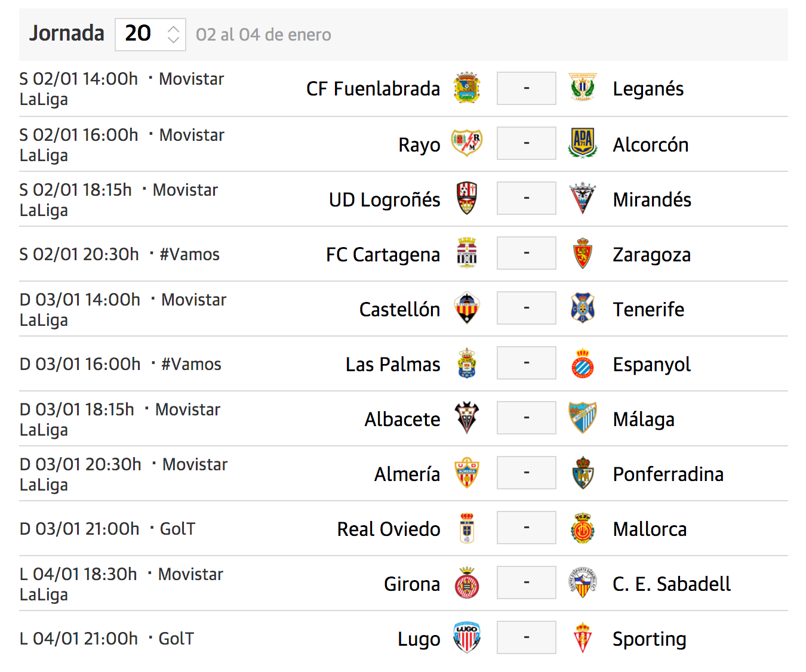Click the Espanyol club badge
This screenshot has width=806, height=672.
point(583,363)
